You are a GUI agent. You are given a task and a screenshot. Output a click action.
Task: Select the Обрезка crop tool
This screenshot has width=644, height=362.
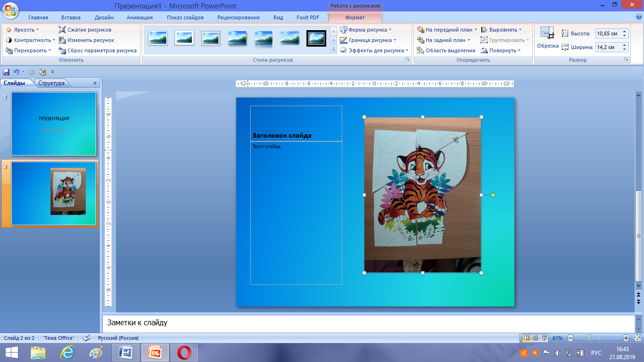[x=548, y=38]
